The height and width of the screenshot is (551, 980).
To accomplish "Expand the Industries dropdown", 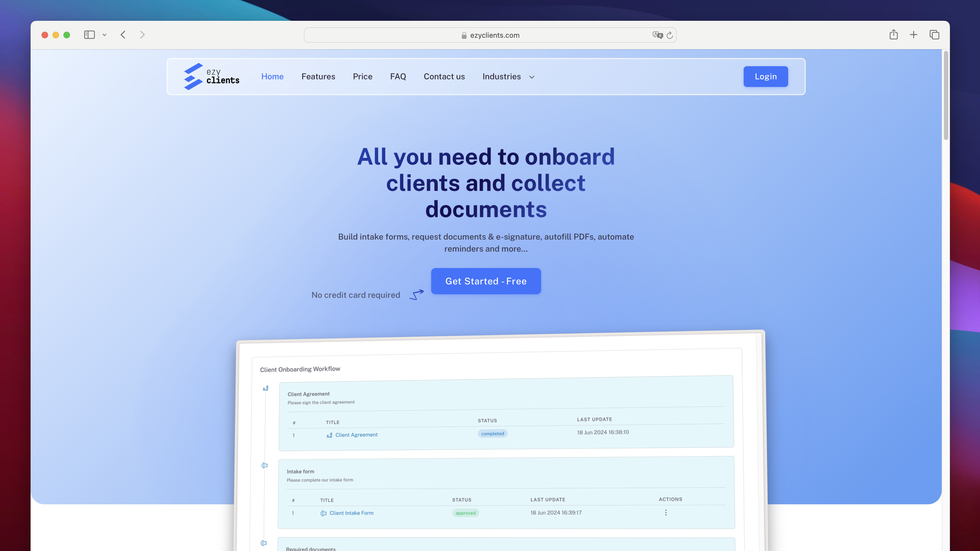I will 508,76.
